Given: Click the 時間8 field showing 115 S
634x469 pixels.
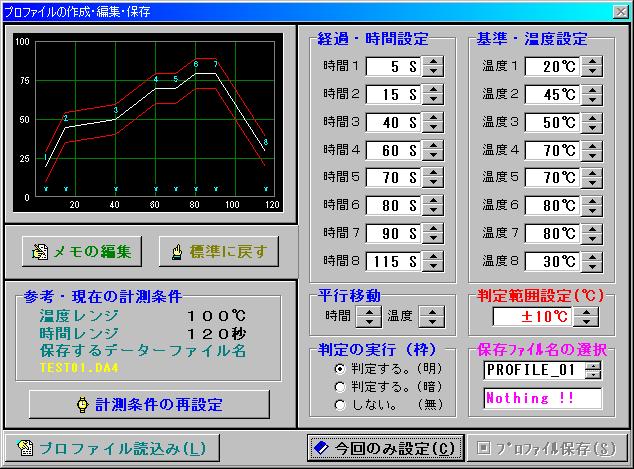Looking at the screenshot, I should [394, 261].
